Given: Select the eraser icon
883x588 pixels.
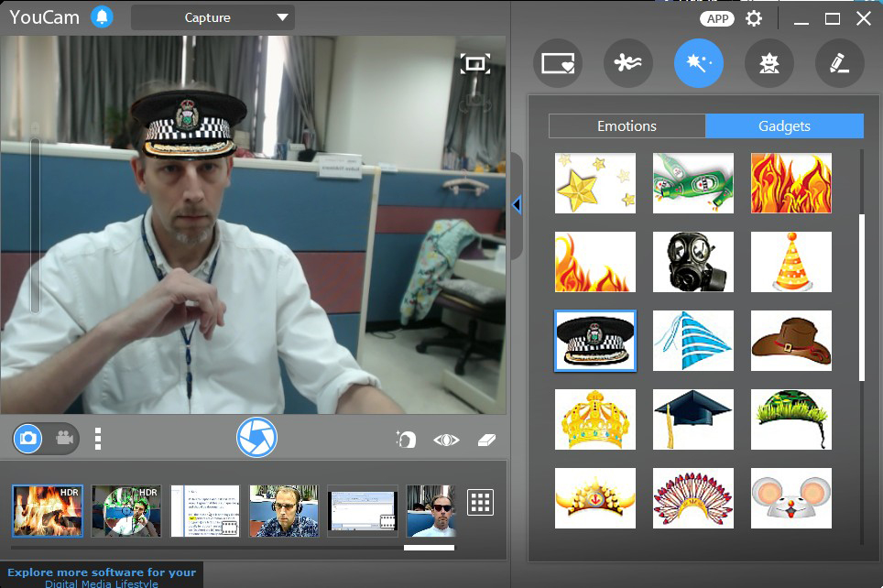Looking at the screenshot, I should pyautogui.click(x=486, y=438).
